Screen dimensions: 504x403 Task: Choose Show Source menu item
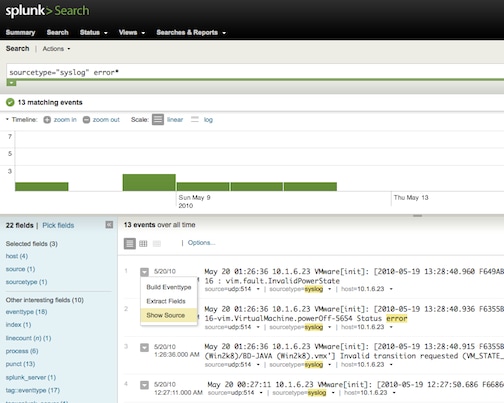click(x=169, y=315)
